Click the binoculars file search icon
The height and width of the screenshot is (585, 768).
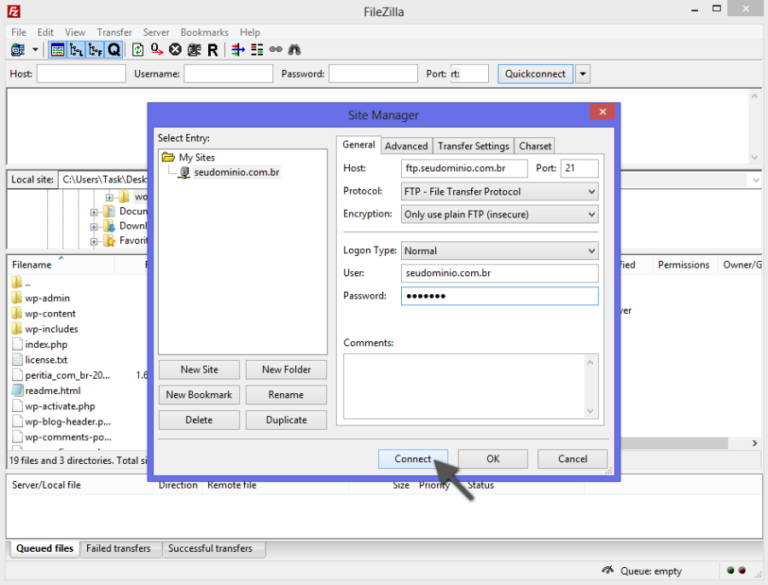[294, 49]
